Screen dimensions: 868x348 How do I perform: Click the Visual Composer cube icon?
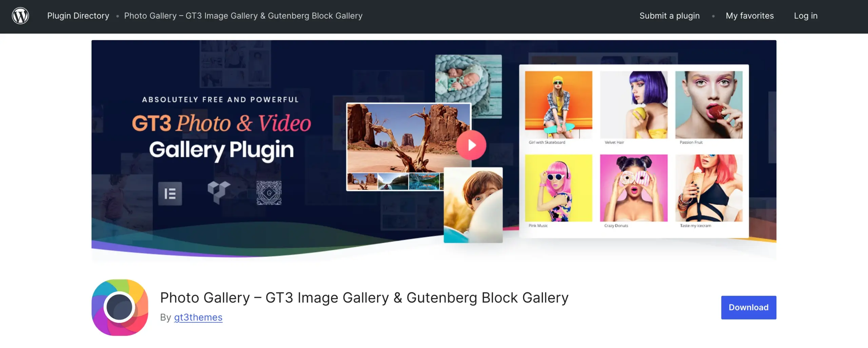pyautogui.click(x=219, y=192)
